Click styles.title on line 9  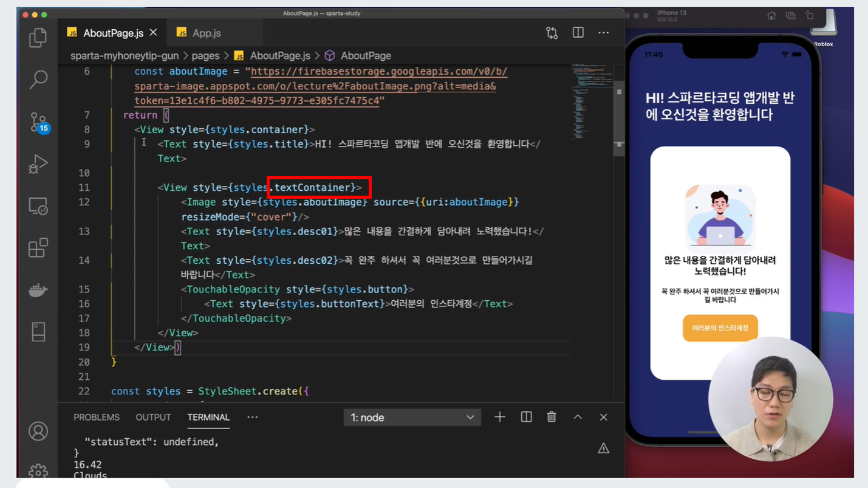click(x=268, y=144)
